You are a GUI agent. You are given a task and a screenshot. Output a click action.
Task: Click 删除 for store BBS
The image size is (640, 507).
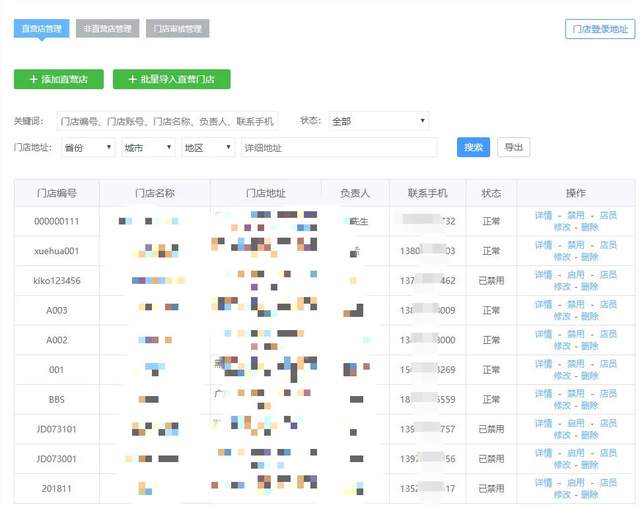tap(589, 406)
